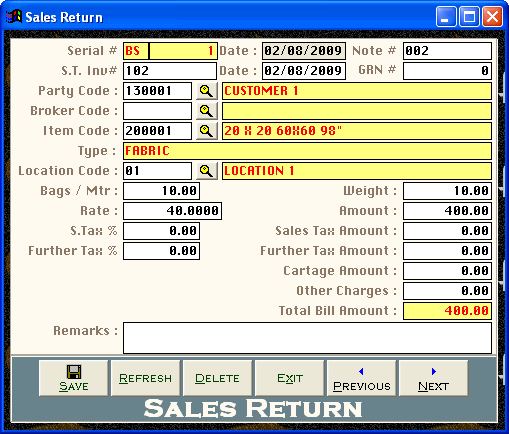
Task: Click the Party Code lookup magnifier icon
Action: [x=207, y=91]
